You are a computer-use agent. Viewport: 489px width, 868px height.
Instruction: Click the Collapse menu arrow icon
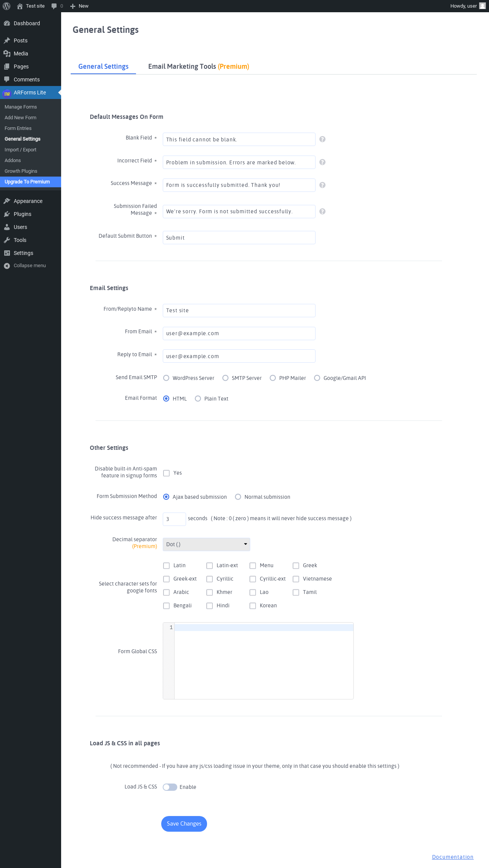[x=7, y=266]
